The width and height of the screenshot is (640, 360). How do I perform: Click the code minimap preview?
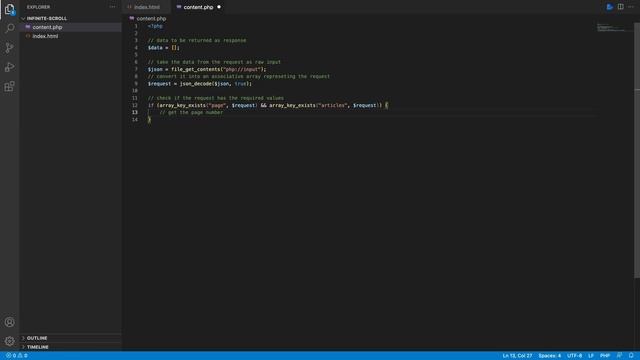tap(611, 28)
